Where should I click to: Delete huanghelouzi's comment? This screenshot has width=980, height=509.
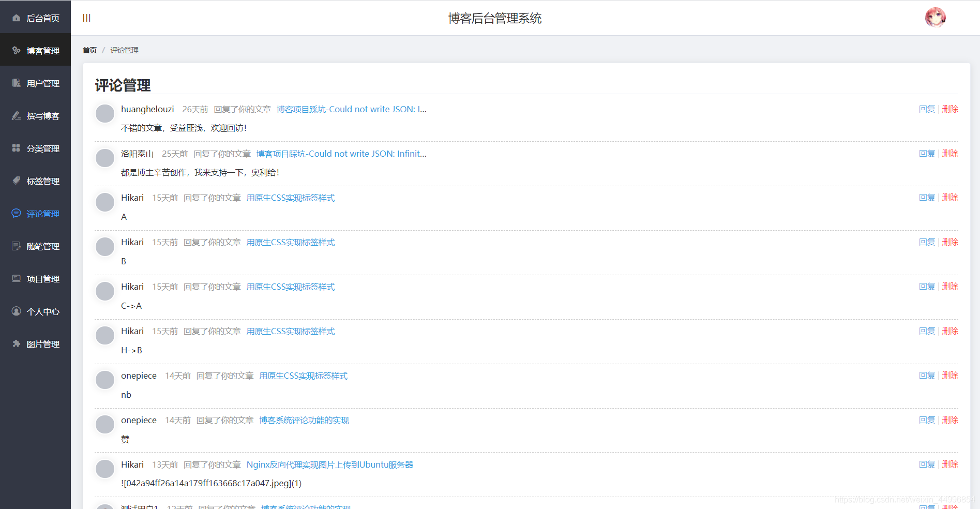tap(950, 109)
